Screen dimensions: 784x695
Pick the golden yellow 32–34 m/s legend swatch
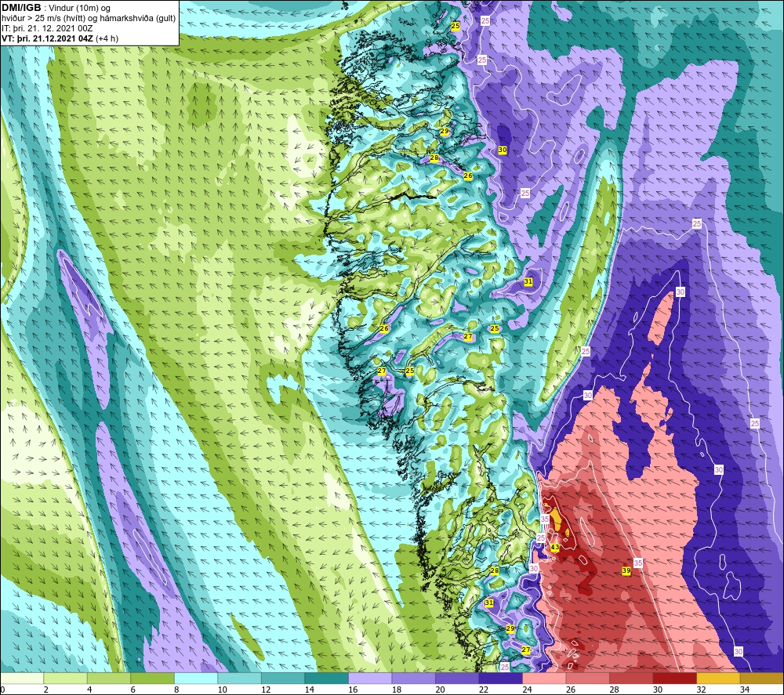(x=718, y=678)
